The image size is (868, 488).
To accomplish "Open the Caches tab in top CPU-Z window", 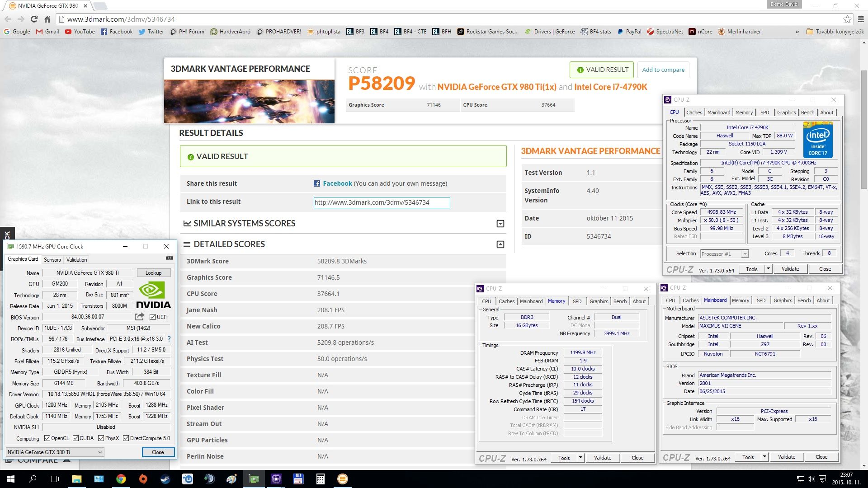I will [x=694, y=113].
